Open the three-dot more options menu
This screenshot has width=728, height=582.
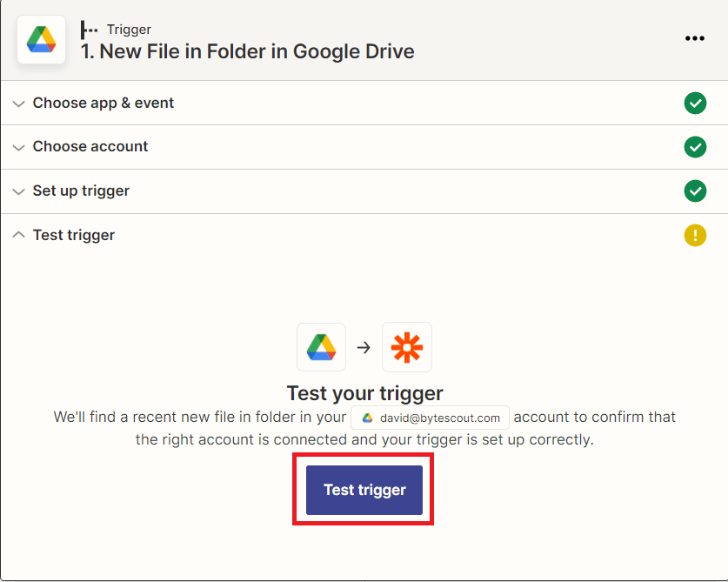point(694,38)
